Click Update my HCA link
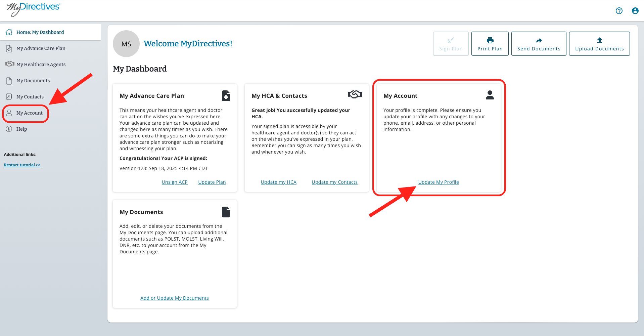The width and height of the screenshot is (644, 336). 279,182
